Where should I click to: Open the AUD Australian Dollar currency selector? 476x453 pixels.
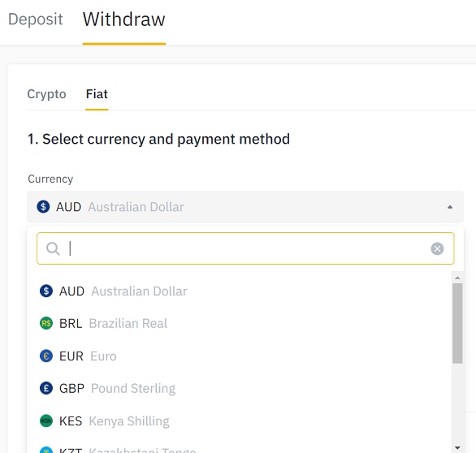pyautogui.click(x=245, y=207)
